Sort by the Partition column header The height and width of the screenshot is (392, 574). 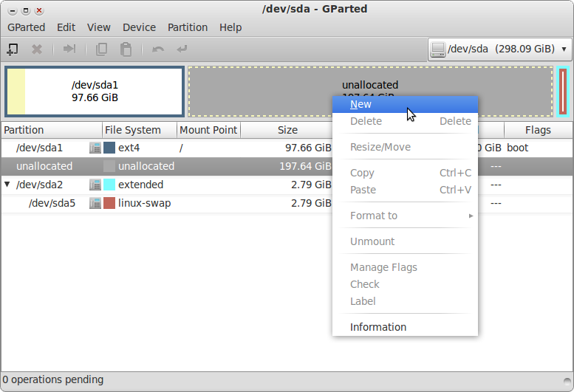(52, 130)
